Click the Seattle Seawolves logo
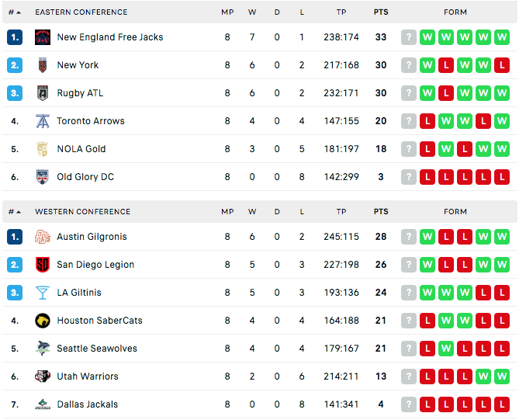 click(x=43, y=349)
